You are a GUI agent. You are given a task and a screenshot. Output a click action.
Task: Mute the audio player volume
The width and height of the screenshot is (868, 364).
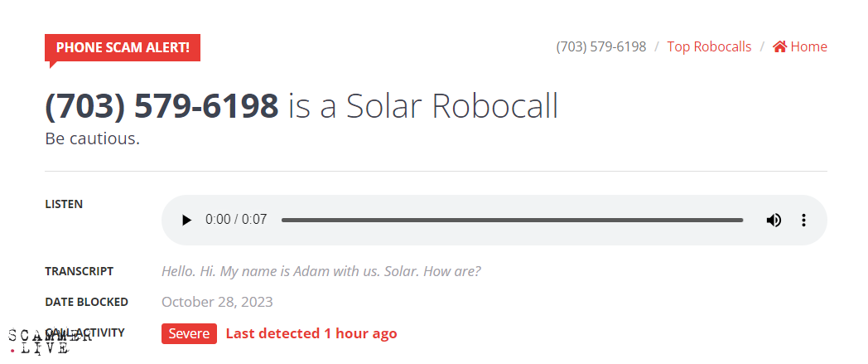(x=774, y=220)
